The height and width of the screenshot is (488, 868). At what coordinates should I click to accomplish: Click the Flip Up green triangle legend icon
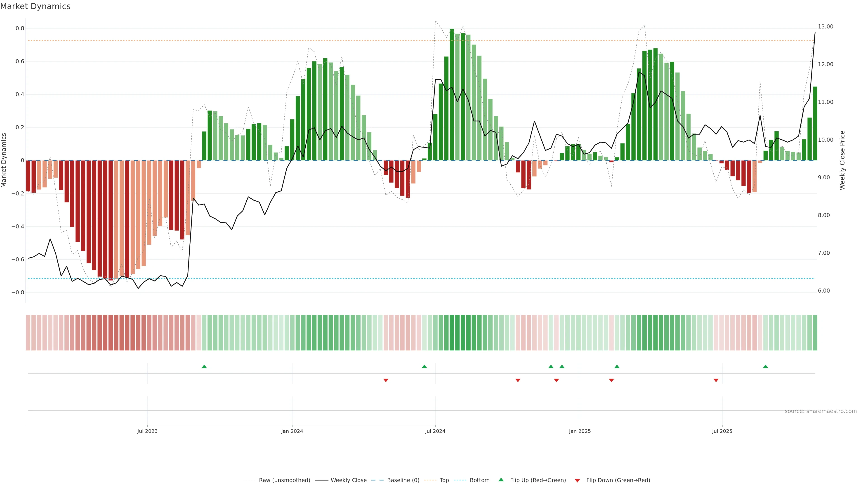click(501, 480)
